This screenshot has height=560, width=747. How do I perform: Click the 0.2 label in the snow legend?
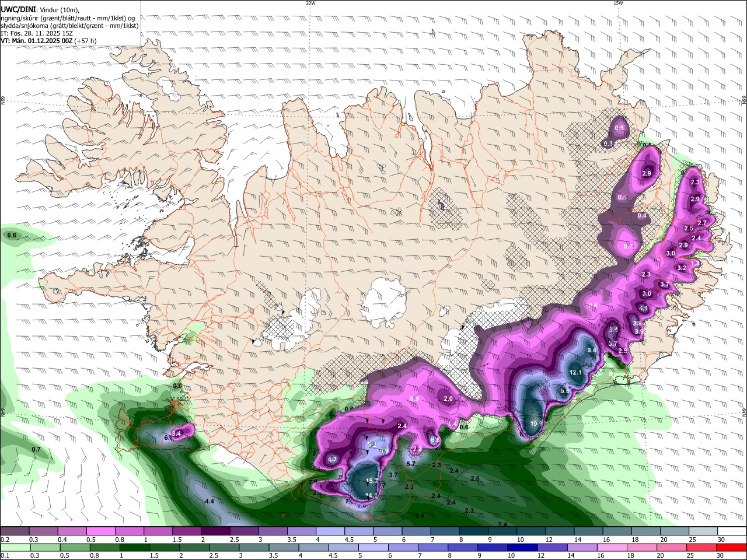(x=4, y=540)
